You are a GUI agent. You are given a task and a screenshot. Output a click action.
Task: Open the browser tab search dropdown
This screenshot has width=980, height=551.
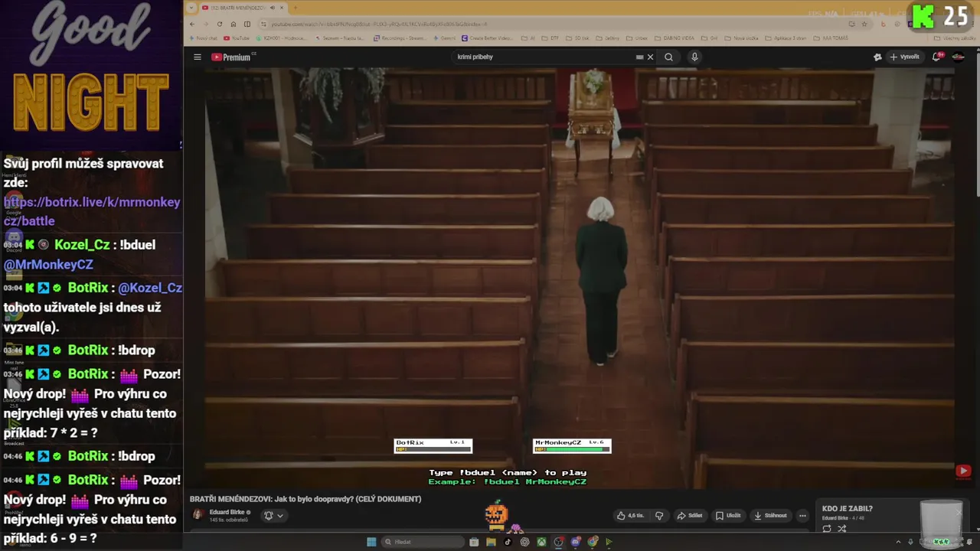192,8
